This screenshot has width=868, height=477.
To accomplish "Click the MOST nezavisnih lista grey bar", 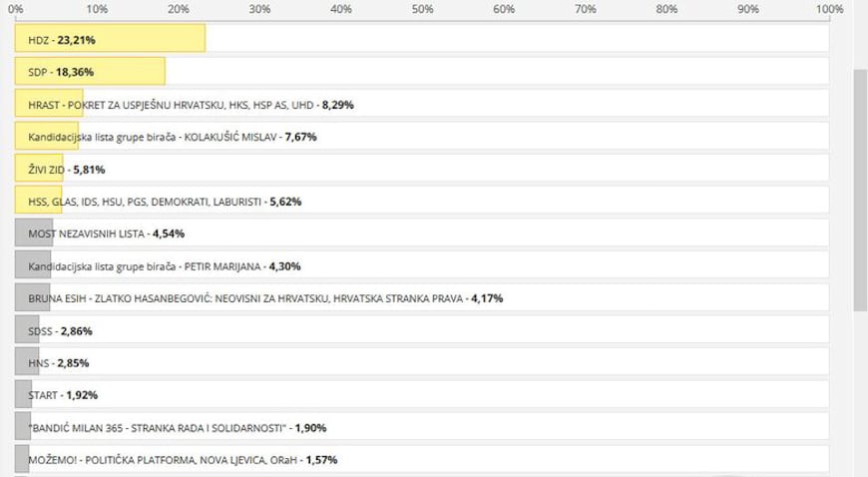I will click(34, 233).
